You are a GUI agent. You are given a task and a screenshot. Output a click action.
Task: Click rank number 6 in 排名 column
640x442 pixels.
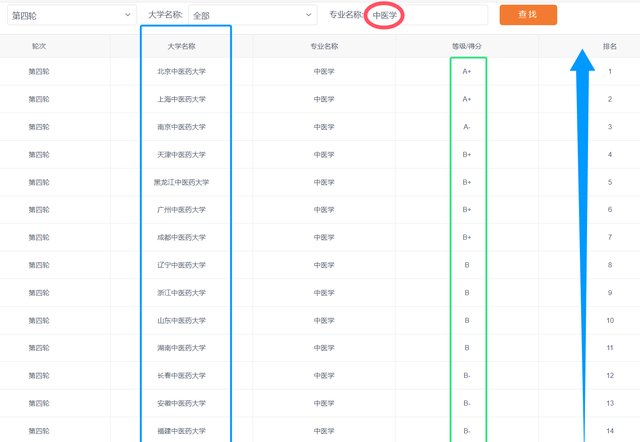(x=610, y=210)
